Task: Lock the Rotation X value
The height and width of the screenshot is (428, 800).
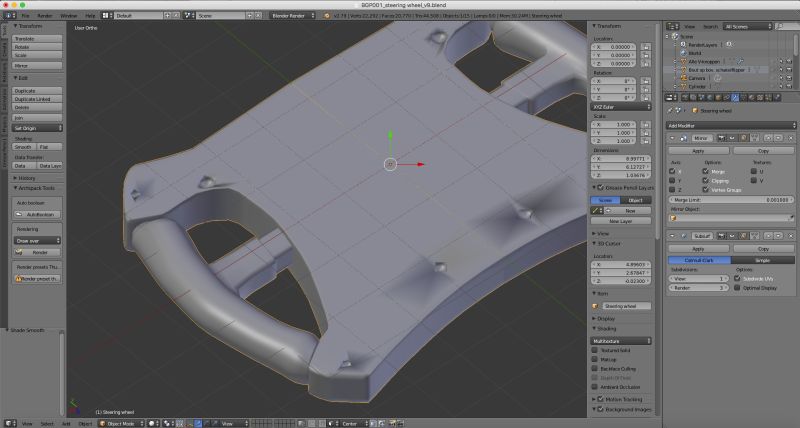Action: pos(646,81)
